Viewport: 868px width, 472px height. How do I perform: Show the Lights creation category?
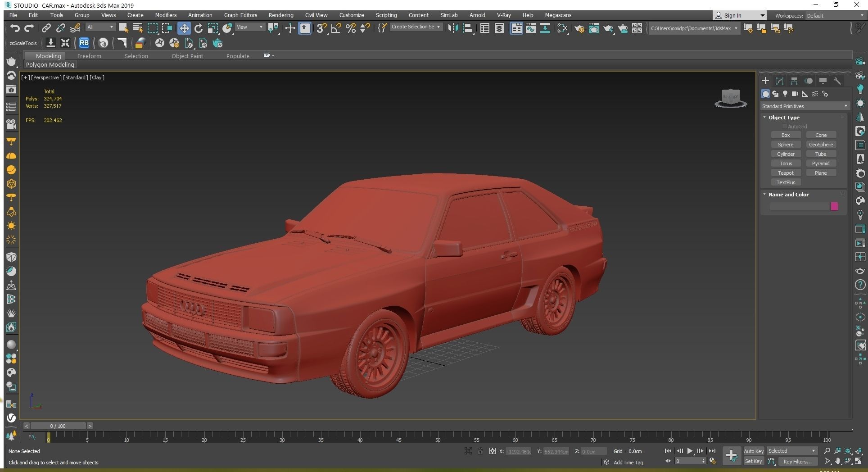tap(785, 94)
